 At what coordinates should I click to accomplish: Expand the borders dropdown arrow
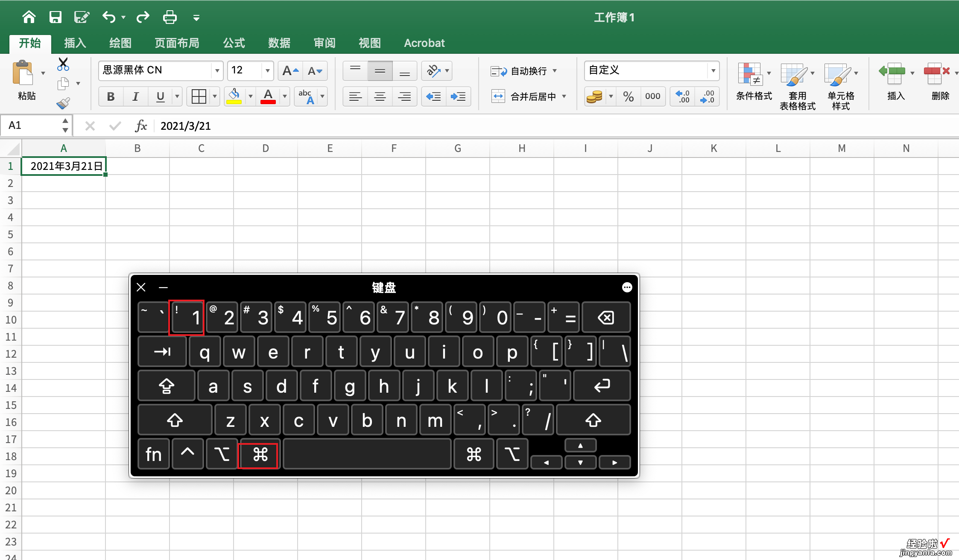[x=215, y=96]
